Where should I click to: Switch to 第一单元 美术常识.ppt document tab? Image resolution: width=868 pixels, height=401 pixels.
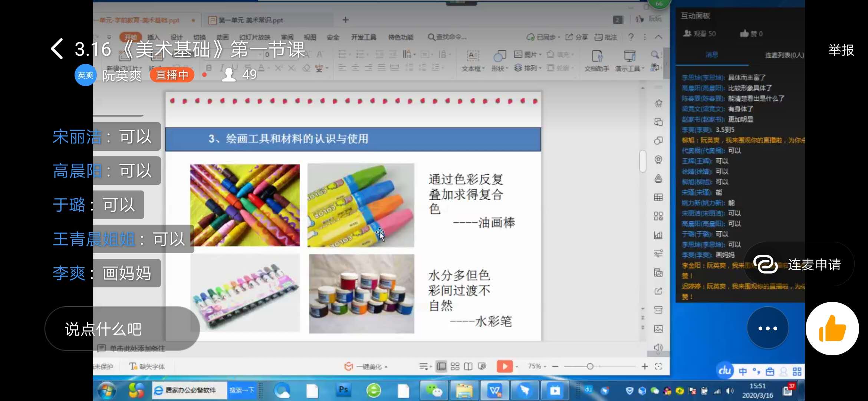pos(251,20)
